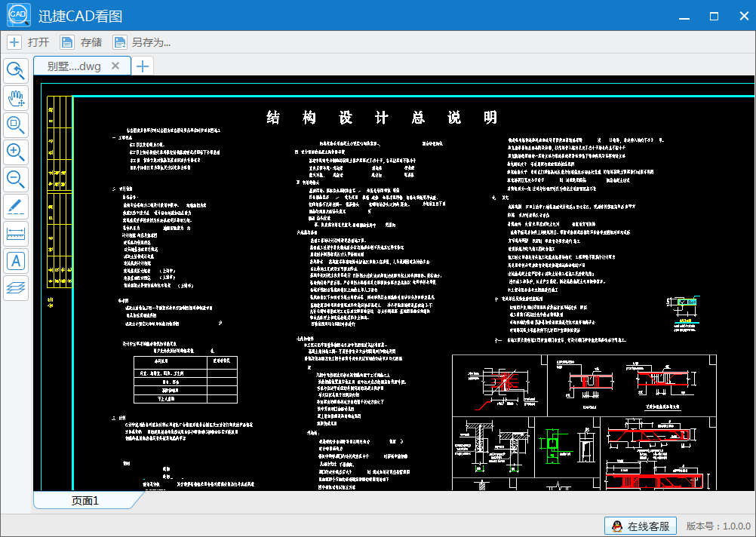The image size is (756, 537).
Task: Click the 版本号：1.0.0.0 version text
Action: (x=718, y=526)
